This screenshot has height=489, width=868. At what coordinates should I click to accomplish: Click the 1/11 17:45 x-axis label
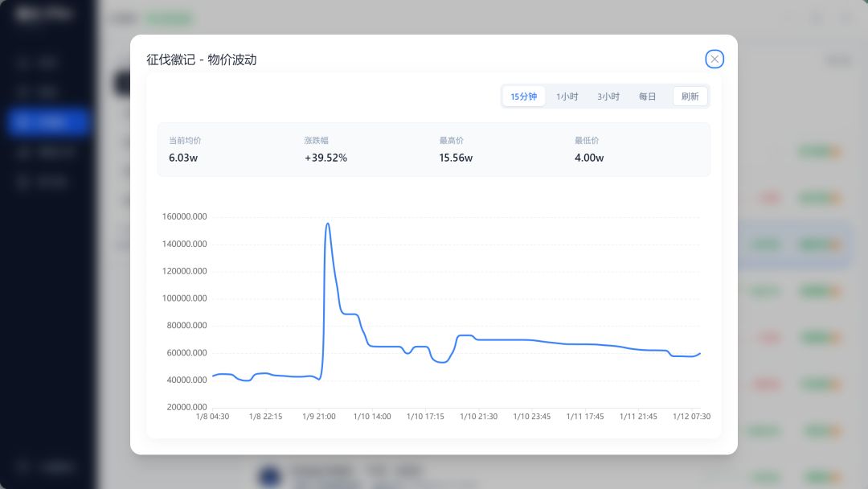pyautogui.click(x=584, y=417)
